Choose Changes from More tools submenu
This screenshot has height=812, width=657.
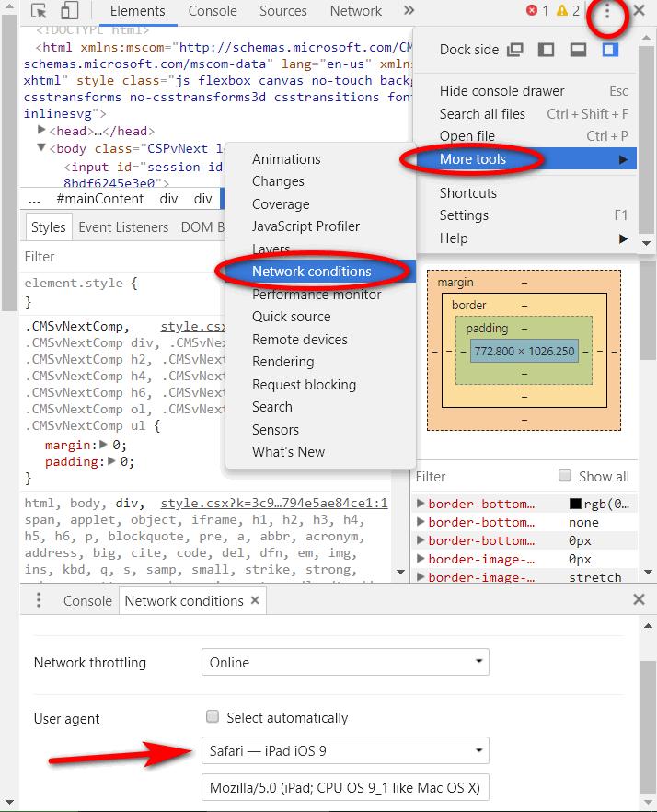(321, 181)
